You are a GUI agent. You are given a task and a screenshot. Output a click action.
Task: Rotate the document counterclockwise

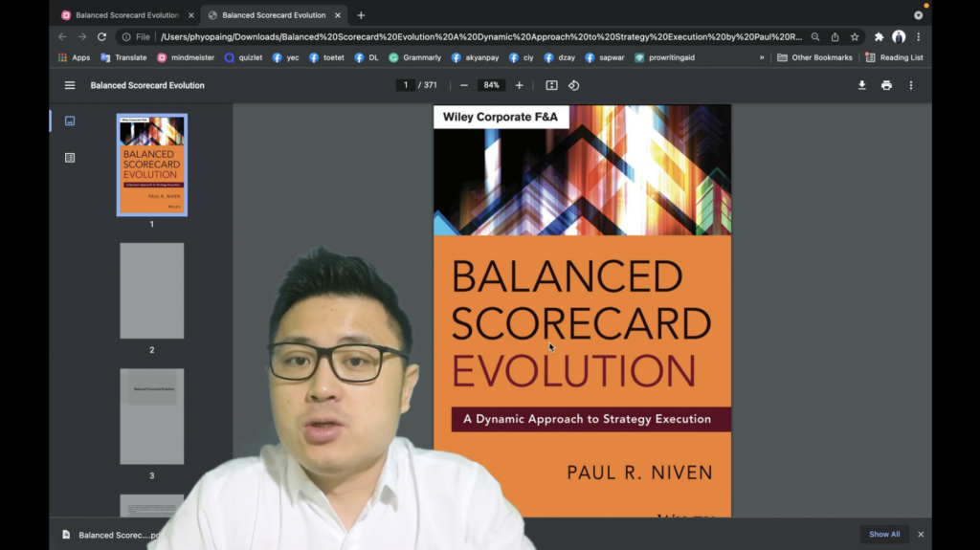pos(574,85)
